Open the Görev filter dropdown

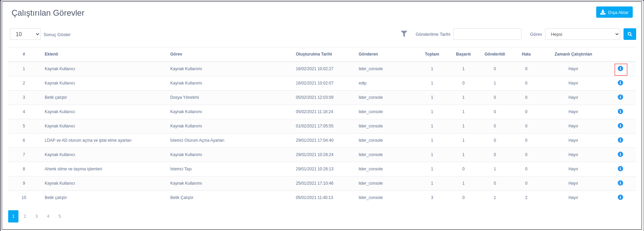click(582, 34)
